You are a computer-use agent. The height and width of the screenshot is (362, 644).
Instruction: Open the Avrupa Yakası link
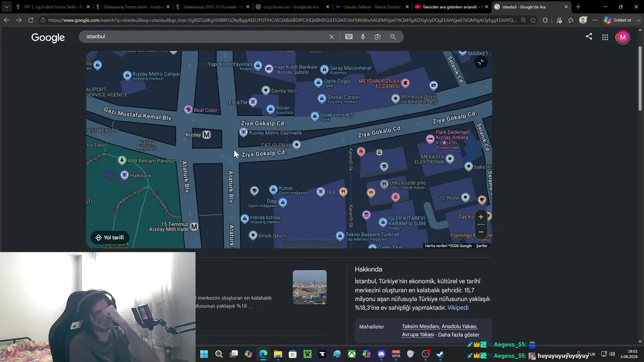tap(418, 335)
